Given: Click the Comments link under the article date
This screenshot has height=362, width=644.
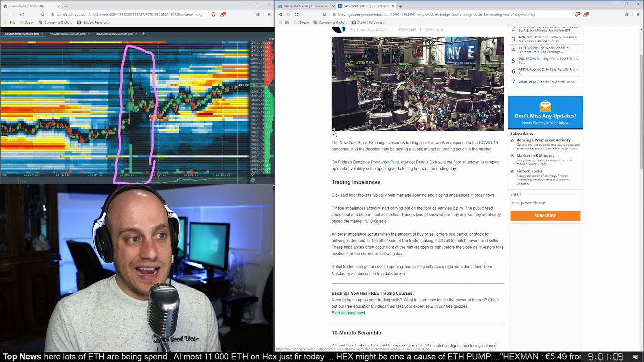Looking at the screenshot, I should click(x=434, y=29).
